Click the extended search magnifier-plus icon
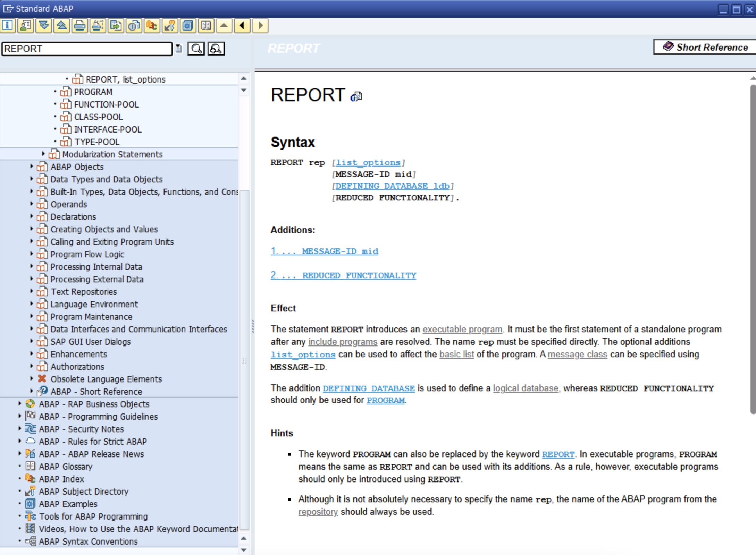The height and width of the screenshot is (555, 756). (x=216, y=49)
